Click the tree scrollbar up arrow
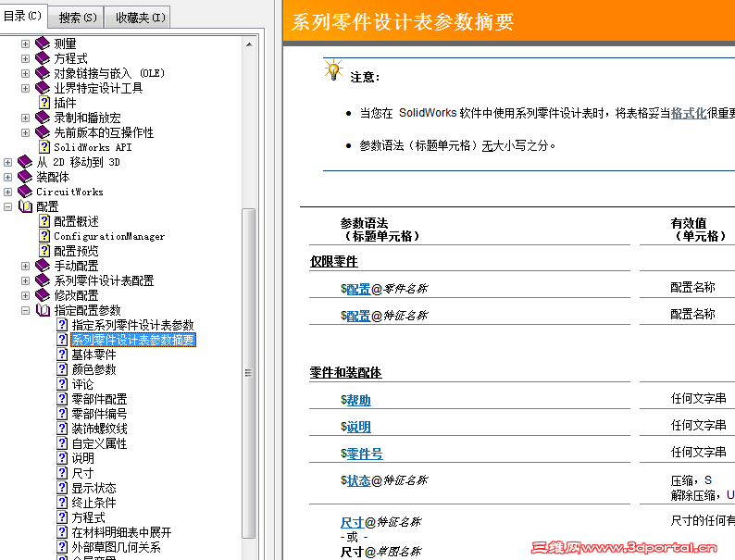This screenshot has height=560, width=735. [249, 44]
